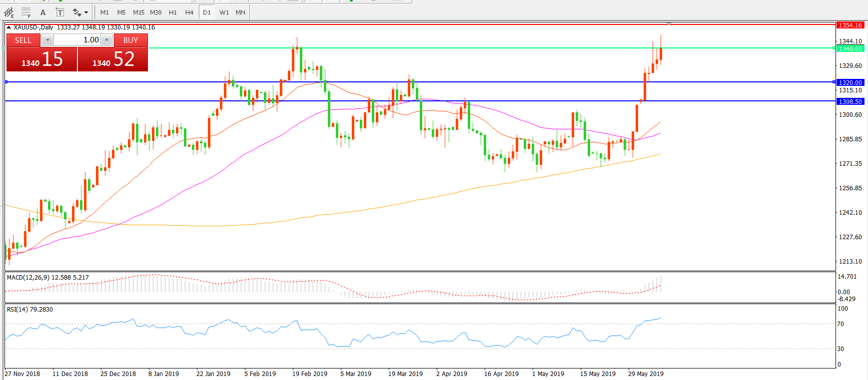Select the Fibonacci retracement tool
868x380 pixels.
pyautogui.click(x=26, y=12)
